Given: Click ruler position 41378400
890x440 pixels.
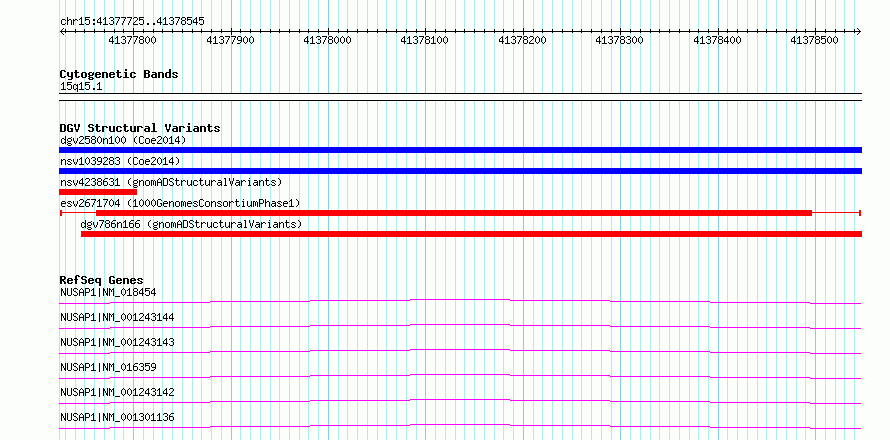Looking at the screenshot, I should point(718,40).
